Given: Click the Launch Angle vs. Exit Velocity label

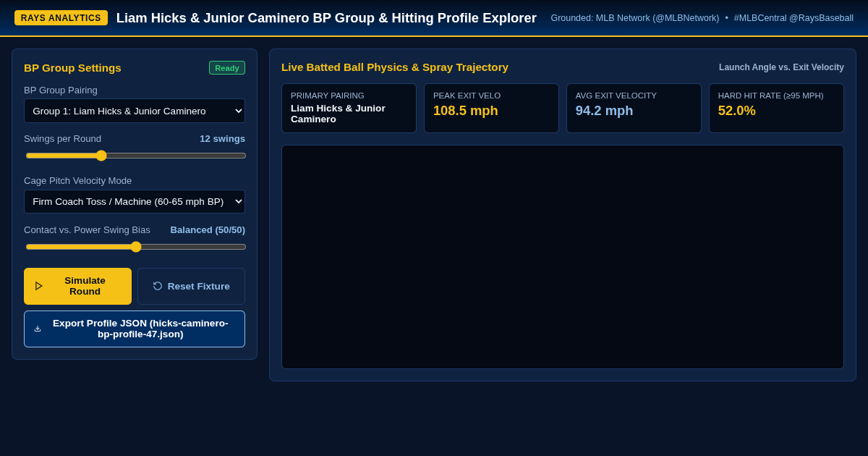Looking at the screenshot, I should click(x=781, y=67).
